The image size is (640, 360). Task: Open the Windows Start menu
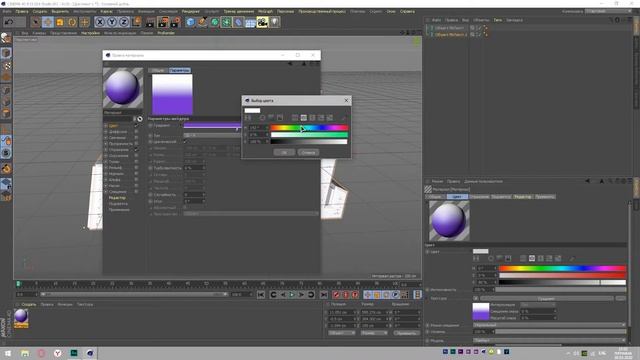tap(8, 353)
